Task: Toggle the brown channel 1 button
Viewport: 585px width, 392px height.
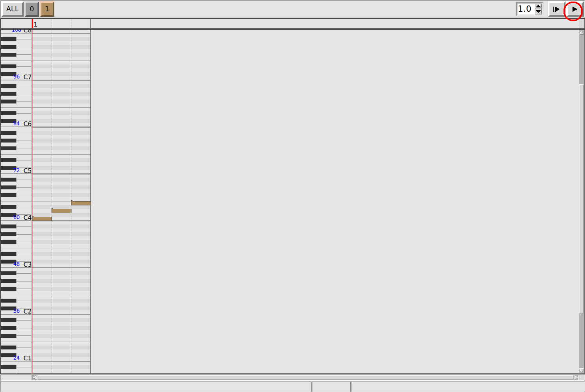Action: click(47, 9)
